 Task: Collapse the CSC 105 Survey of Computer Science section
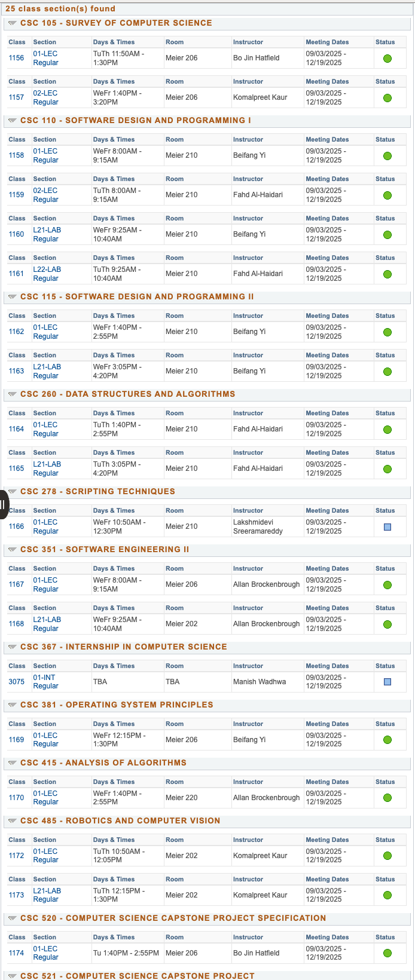point(12,23)
